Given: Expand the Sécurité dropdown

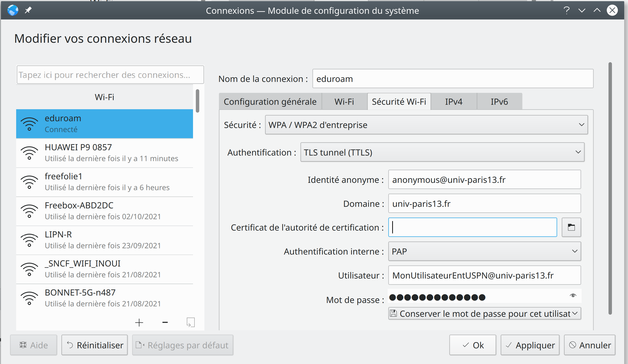Looking at the screenshot, I should [426, 125].
